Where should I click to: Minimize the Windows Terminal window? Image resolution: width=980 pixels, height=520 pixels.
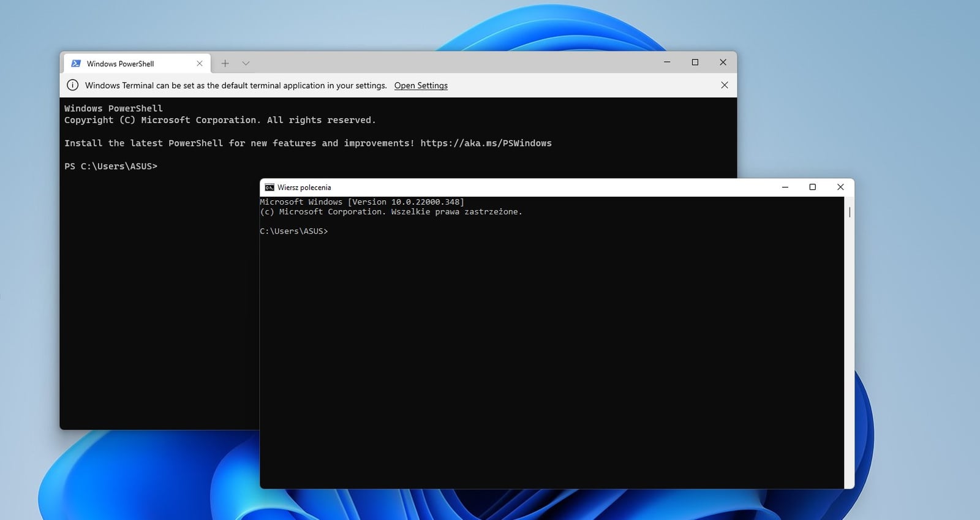coord(667,62)
